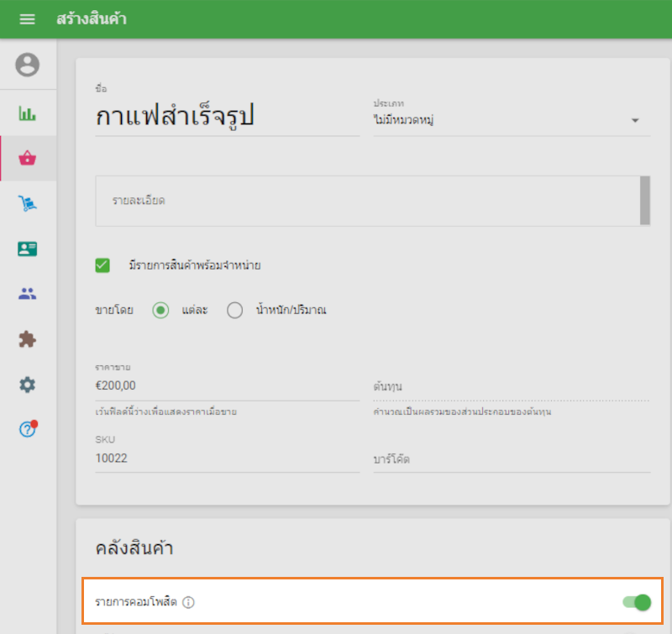Image resolution: width=672 pixels, height=634 pixels.
Task: Disable the composite item toggle
Action: pyautogui.click(x=639, y=602)
